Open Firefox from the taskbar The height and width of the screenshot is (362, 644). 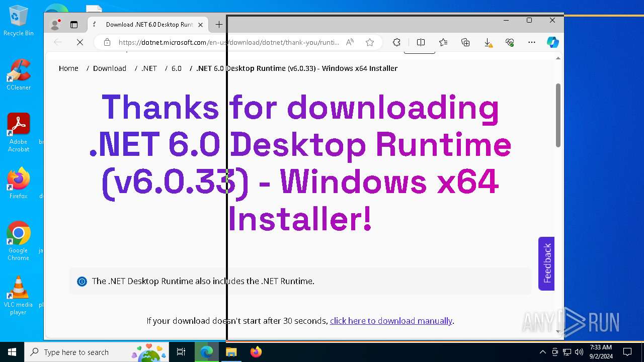point(256,352)
